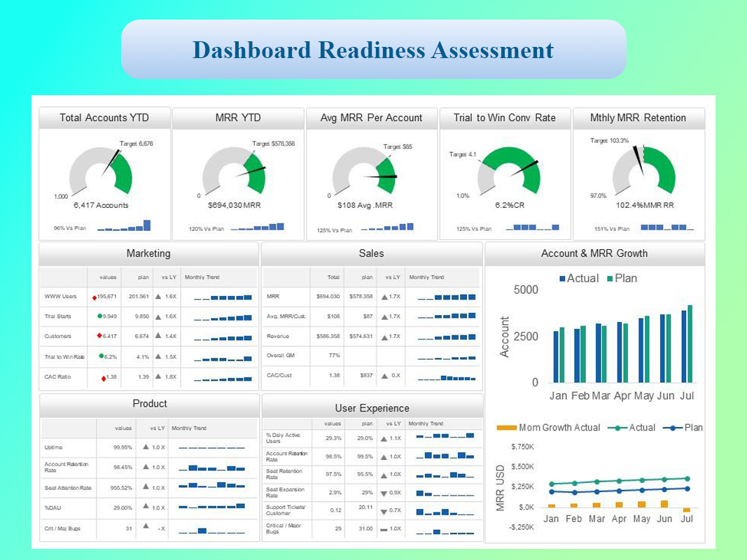Click the red diamond next to CAC Ratio value
Image resolution: width=747 pixels, height=560 pixels.
point(104,379)
